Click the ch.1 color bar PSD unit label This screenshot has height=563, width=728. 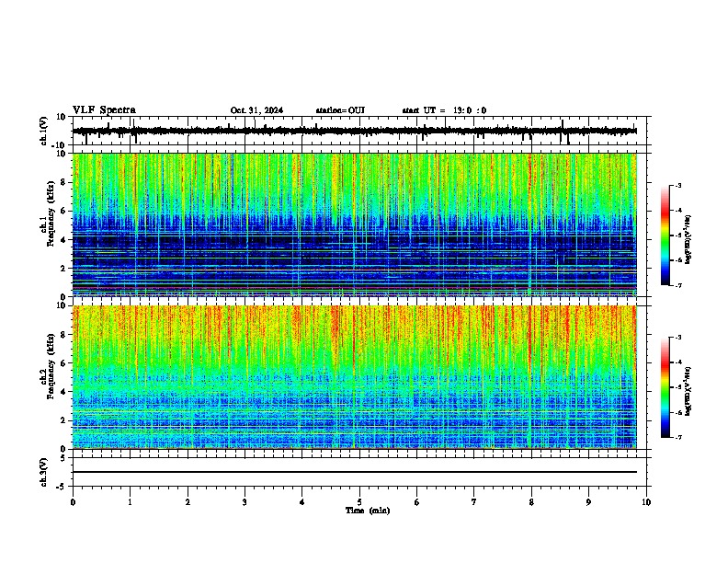(x=688, y=240)
